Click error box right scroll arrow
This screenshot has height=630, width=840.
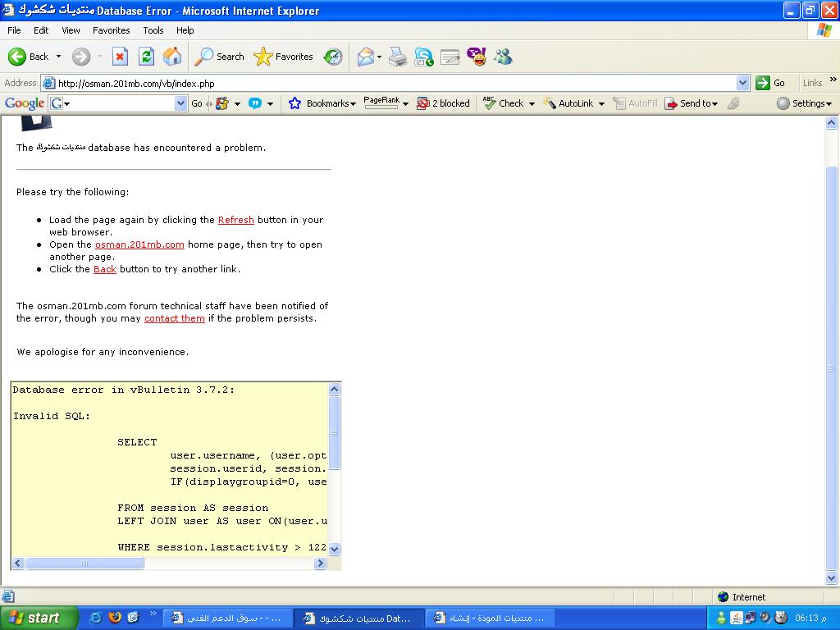point(321,563)
